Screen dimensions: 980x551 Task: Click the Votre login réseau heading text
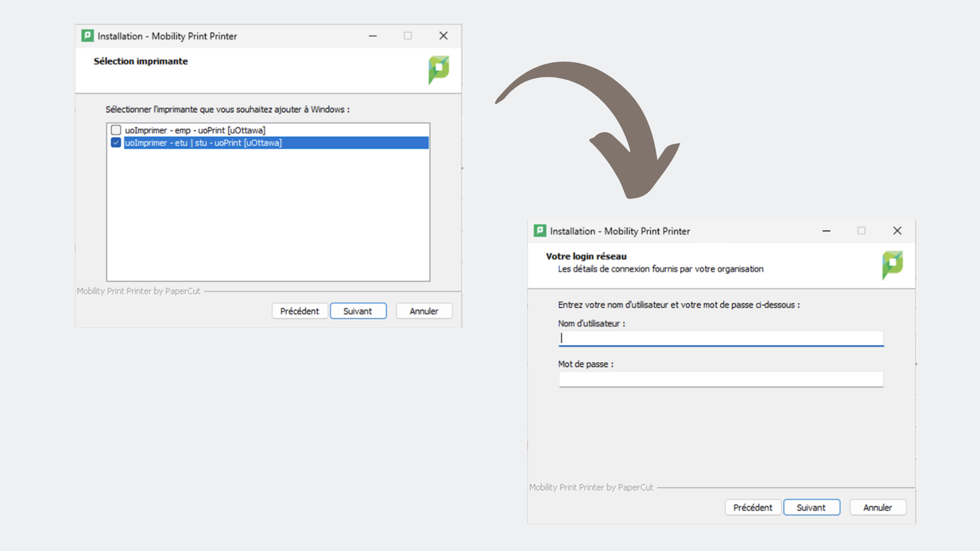(x=586, y=256)
